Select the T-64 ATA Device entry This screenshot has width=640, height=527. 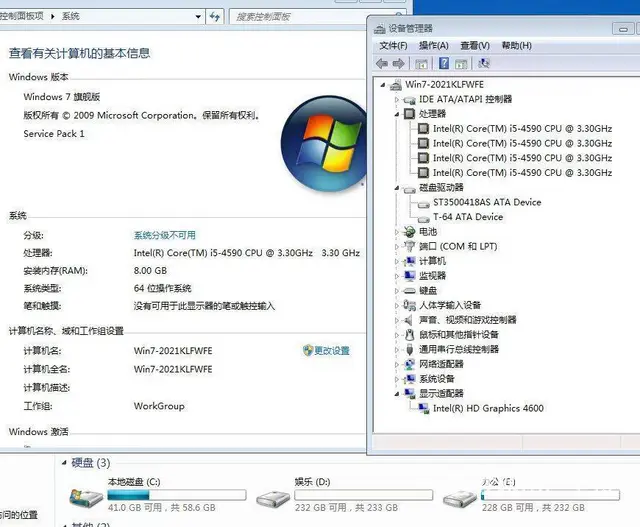(468, 217)
